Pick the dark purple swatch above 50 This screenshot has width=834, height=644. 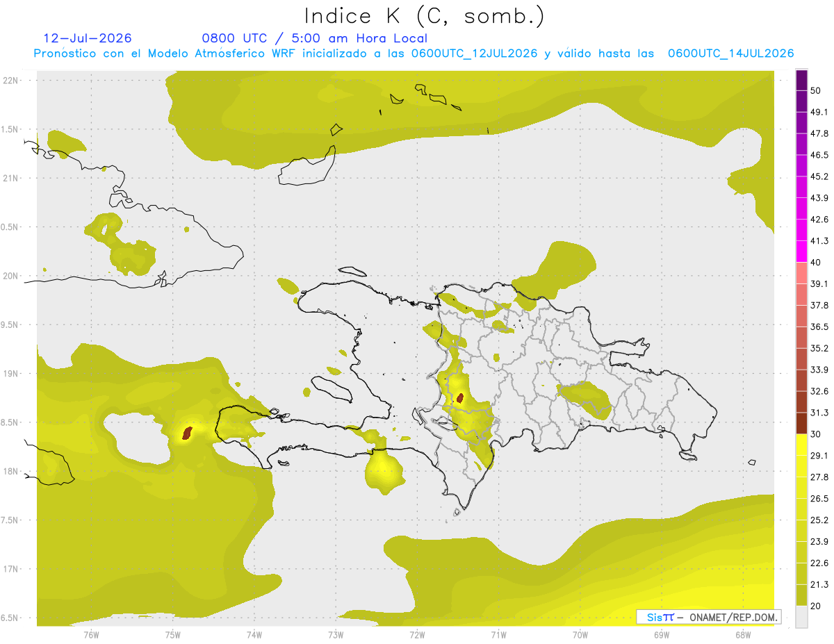tap(801, 80)
